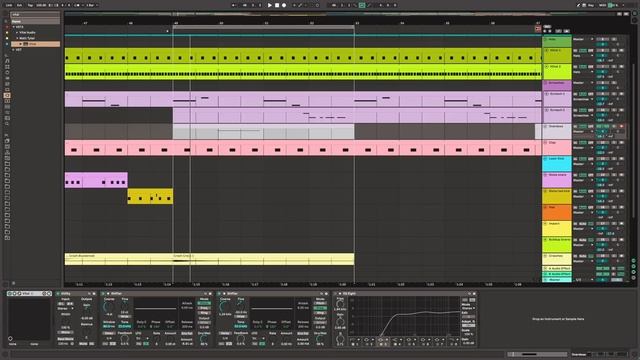Select the yellow Distorted kick clip
640x360 pixels.
tap(150, 196)
